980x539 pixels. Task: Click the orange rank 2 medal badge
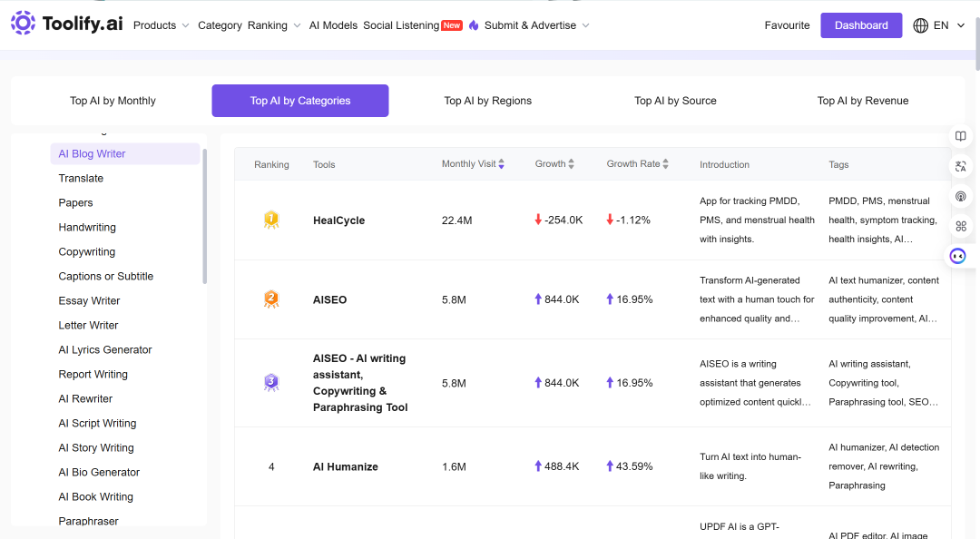coord(271,299)
